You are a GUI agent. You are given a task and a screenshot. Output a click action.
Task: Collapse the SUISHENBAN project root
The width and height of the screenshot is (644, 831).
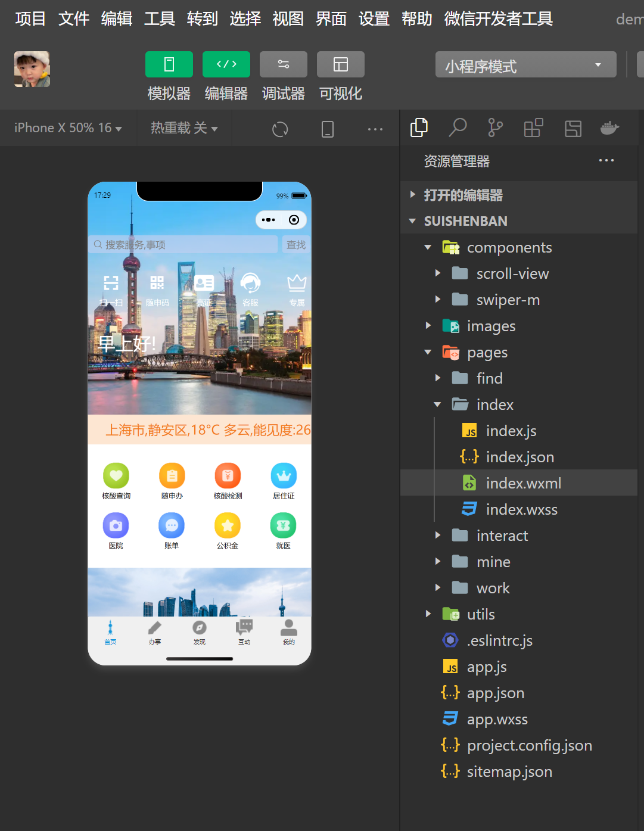tap(519, 221)
